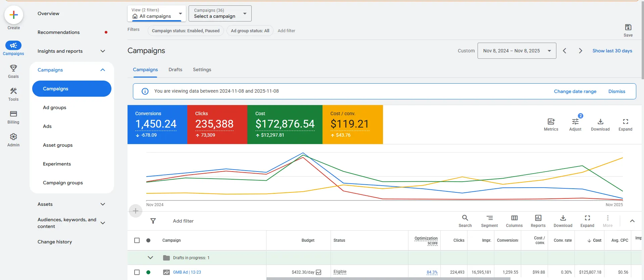Click the GMB Ad green status dot
Screen dimensions: 644x280
pyautogui.click(x=148, y=272)
